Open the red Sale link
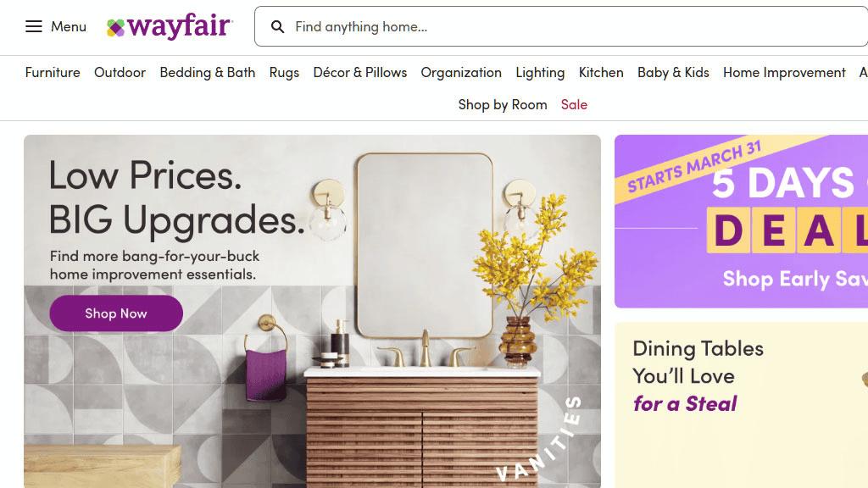 tap(574, 104)
